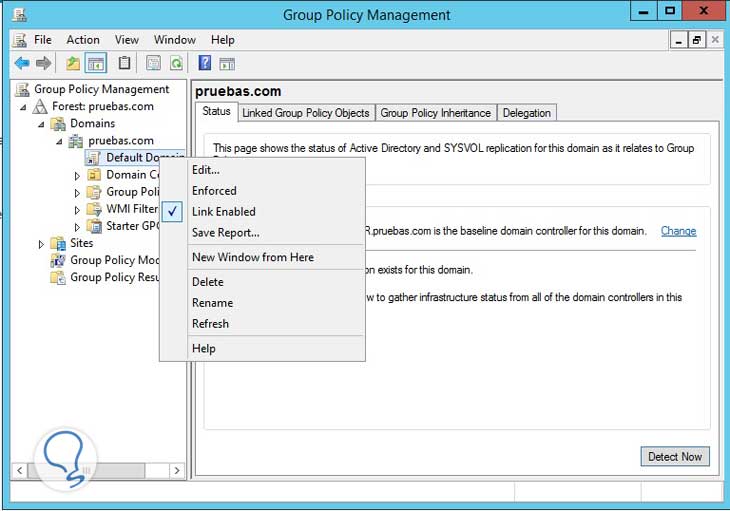Screen dimensions: 730x511
Task: Click the Up one level folder icon
Action: [73, 63]
